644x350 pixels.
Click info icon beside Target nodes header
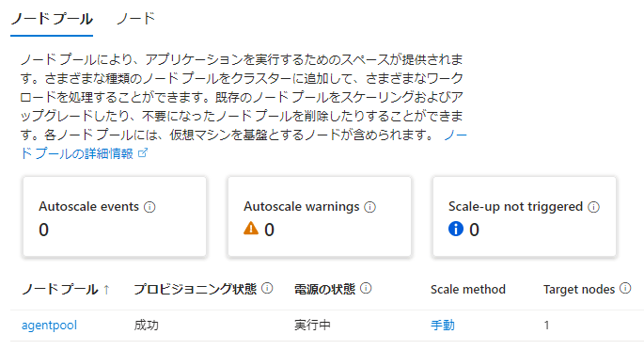[x=625, y=289]
